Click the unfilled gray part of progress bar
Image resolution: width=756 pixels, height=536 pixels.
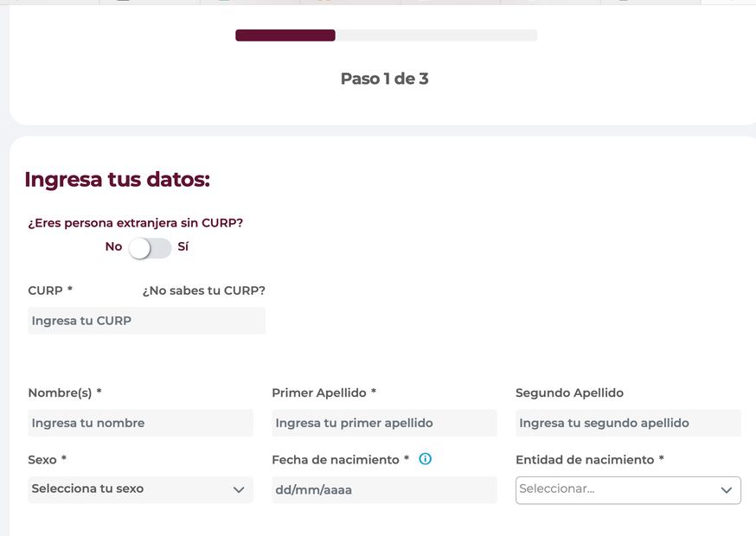click(436, 35)
